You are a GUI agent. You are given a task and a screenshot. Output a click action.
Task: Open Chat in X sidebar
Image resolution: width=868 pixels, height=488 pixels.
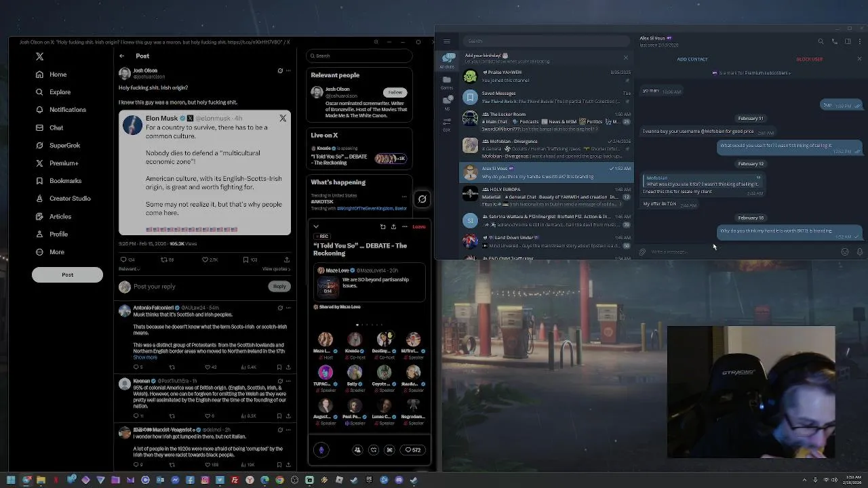pyautogui.click(x=50, y=127)
